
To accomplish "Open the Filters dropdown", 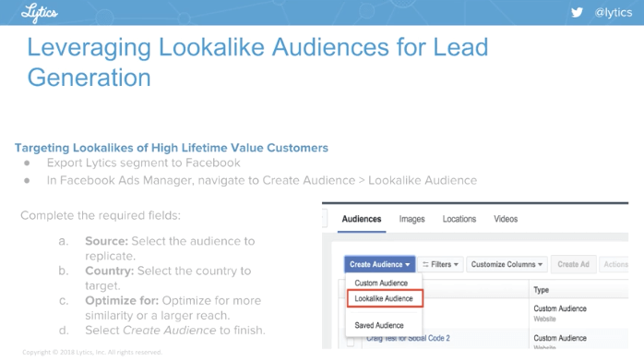I will click(441, 264).
